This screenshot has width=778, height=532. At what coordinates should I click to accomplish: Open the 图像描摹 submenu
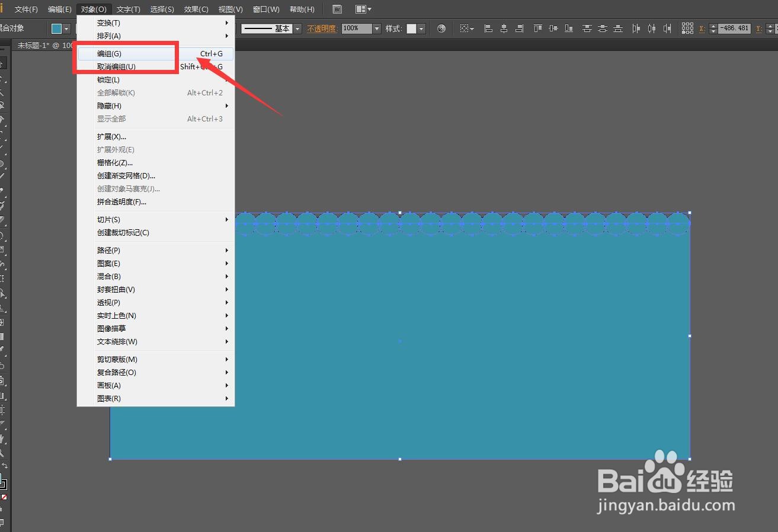(x=156, y=328)
